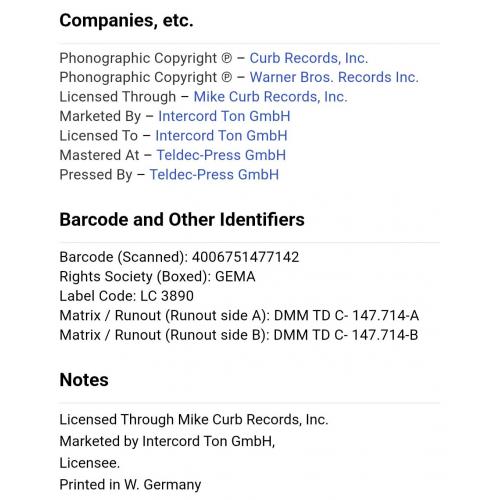Click the Barcode and Other Identifiers heading
This screenshot has width=500, height=500.
tap(182, 220)
